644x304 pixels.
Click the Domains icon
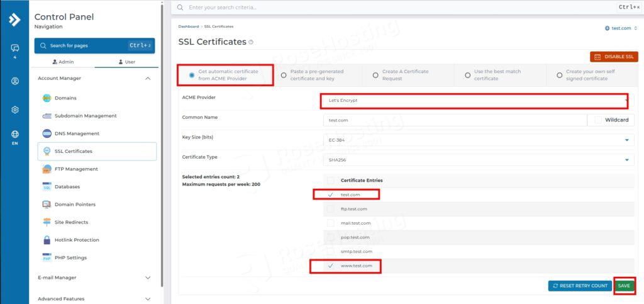[47, 98]
